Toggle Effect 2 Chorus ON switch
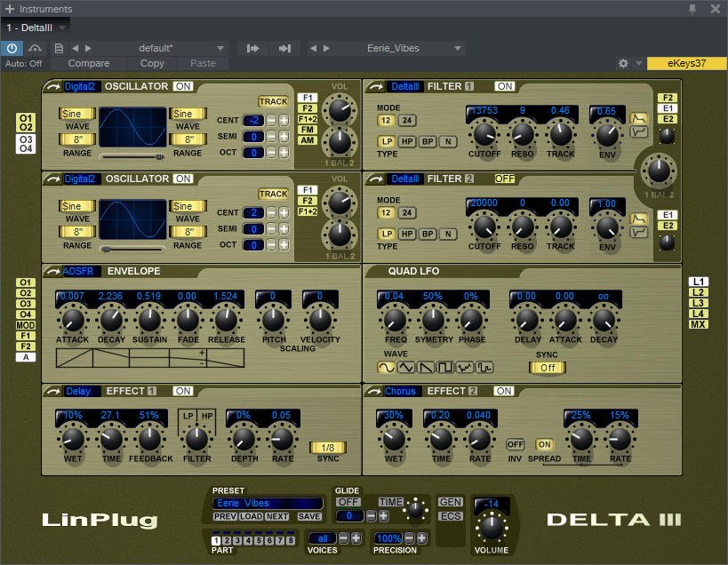This screenshot has height=565, width=728. coord(504,391)
